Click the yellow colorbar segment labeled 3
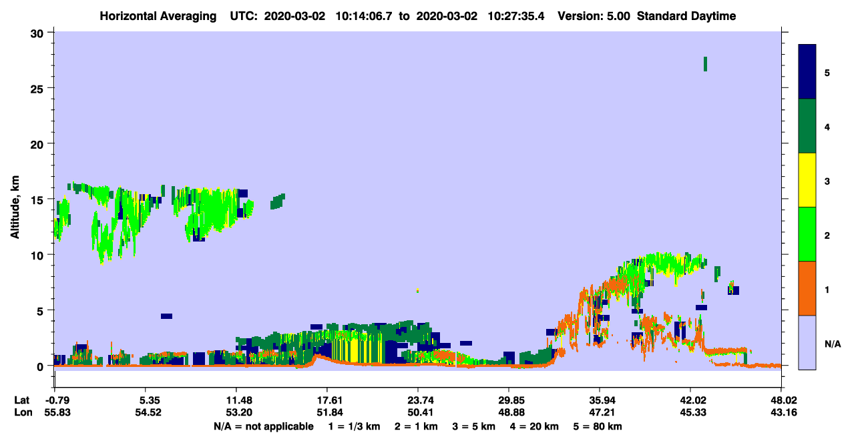This screenshot has height=445, width=868. pos(807,180)
